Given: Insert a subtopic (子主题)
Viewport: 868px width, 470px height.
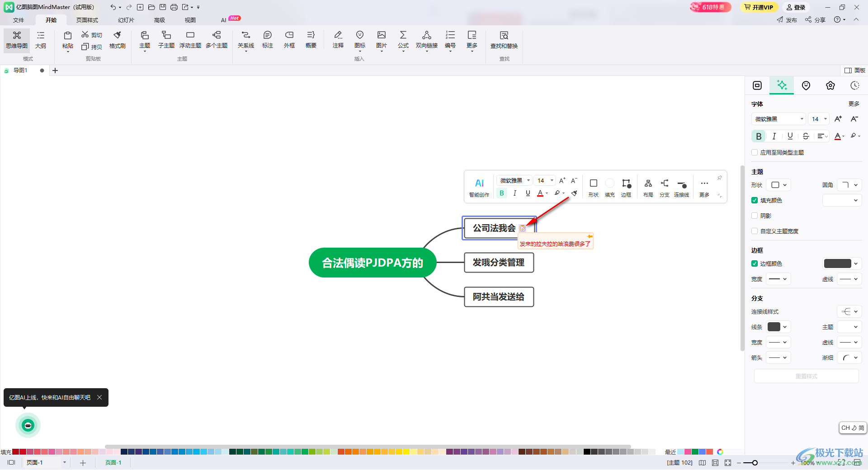Looking at the screenshot, I should pos(166,40).
